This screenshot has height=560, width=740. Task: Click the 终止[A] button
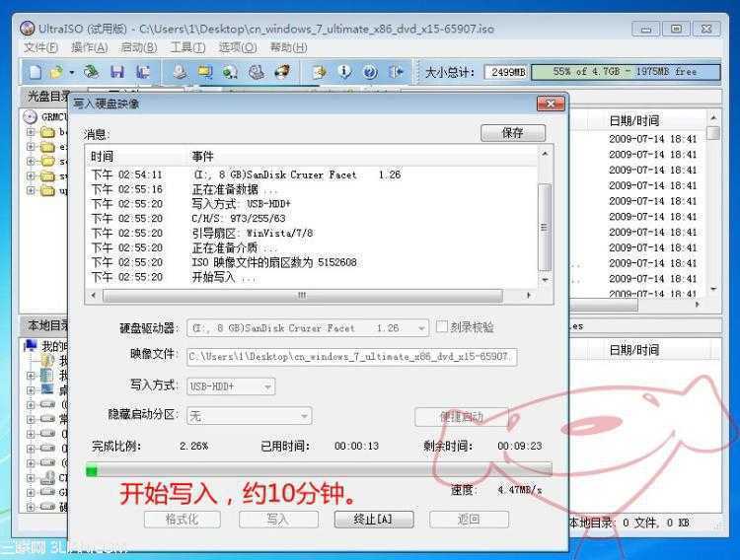374,520
